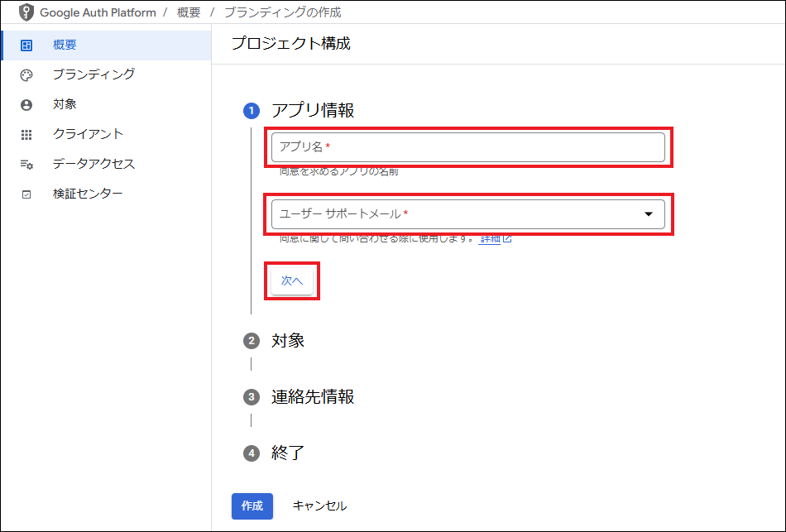Open the 詳細 help link
The height and width of the screenshot is (532, 786).
click(490, 239)
